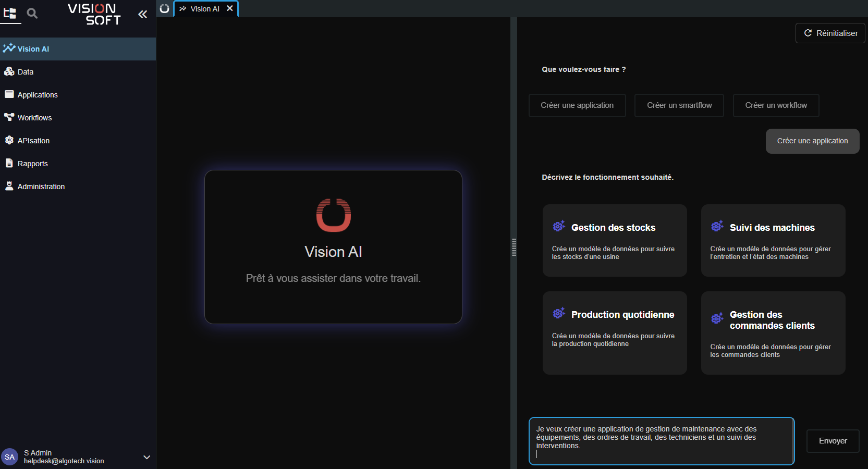Expand the S Admin user menu chevron
The width and height of the screenshot is (868, 469).
tap(146, 457)
